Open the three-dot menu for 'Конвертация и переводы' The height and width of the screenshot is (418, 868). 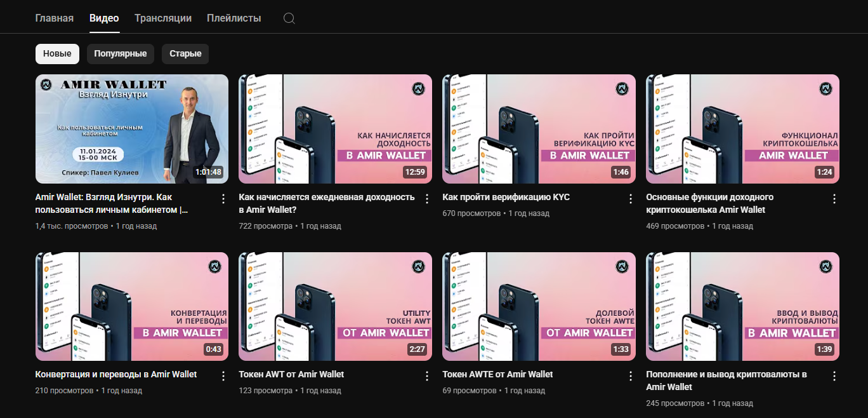coord(223,376)
